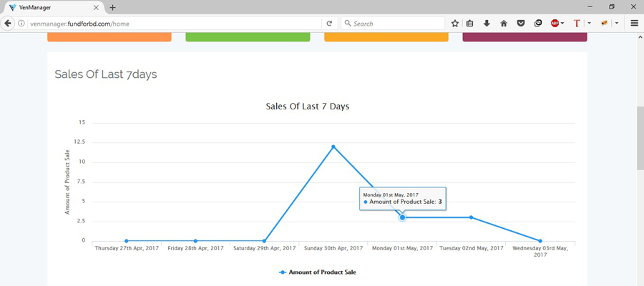The width and height of the screenshot is (644, 286).
Task: Open the Firefox hamburger menu
Action: click(635, 23)
